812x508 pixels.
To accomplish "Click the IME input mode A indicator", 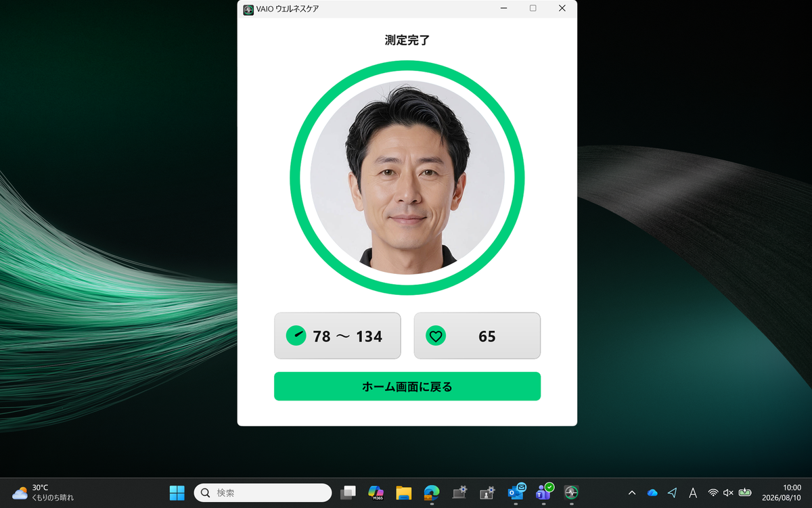I will click(x=693, y=492).
